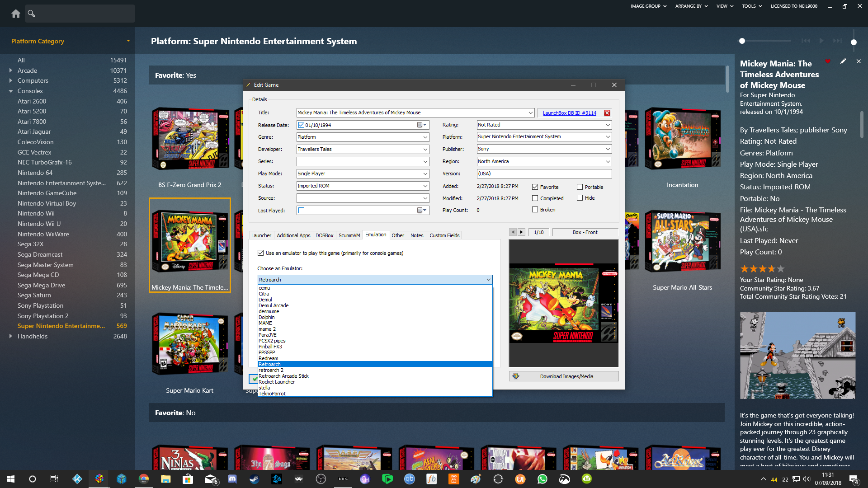The image size is (868, 488).
Task: Open the Arrange By menu
Action: [691, 6]
